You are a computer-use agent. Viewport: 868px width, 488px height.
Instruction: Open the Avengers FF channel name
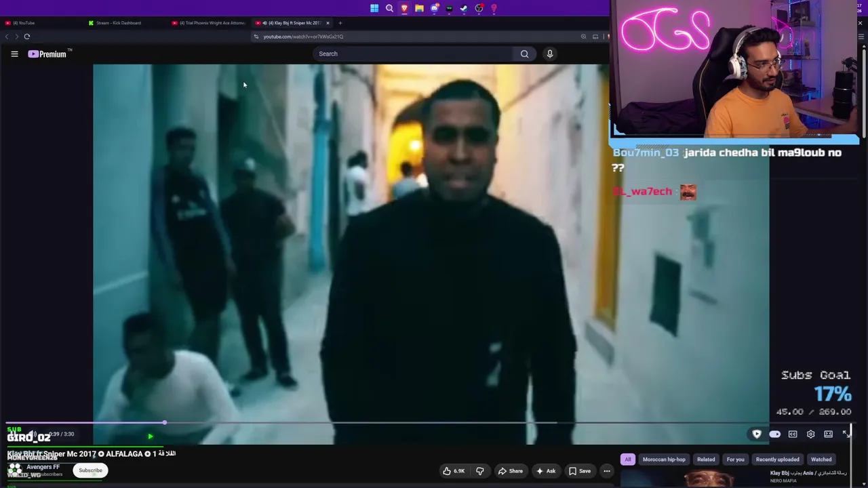[43, 467]
